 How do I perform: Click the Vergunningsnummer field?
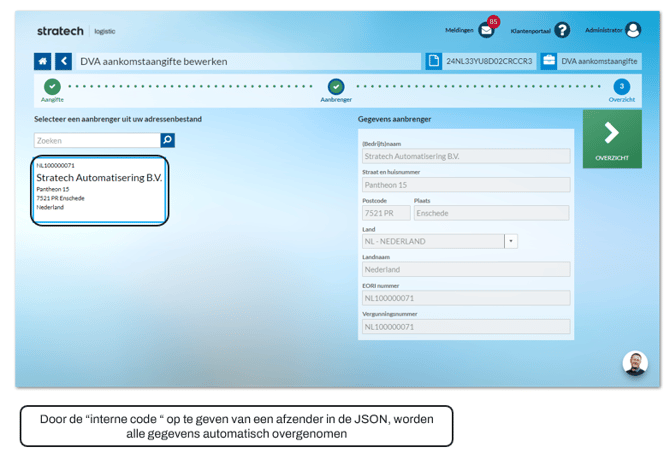(x=466, y=327)
